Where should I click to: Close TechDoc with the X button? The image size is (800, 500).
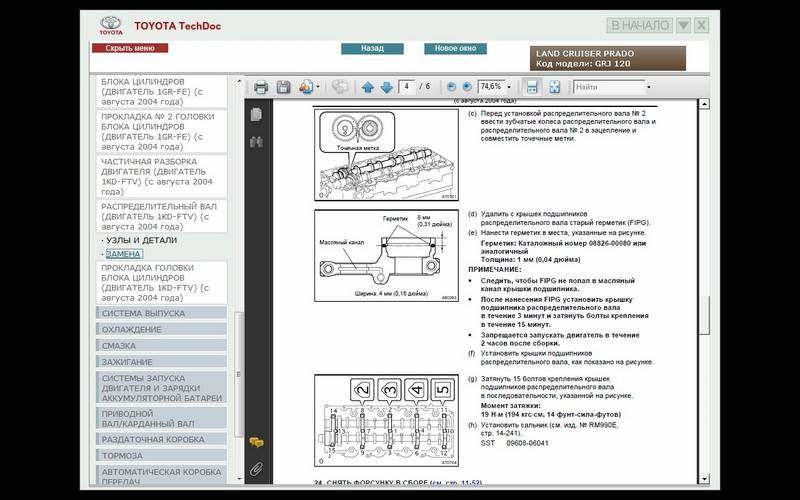[x=702, y=26]
